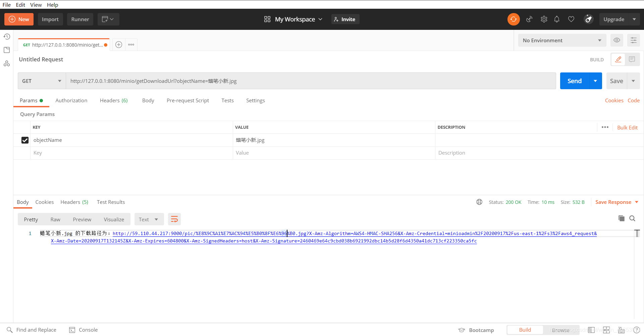Viewport: 644px width, 336px height.
Task: Open the Code snippet link
Action: coord(634,101)
